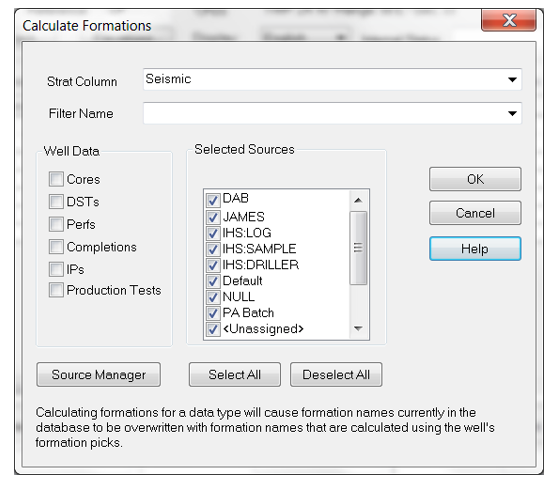Click the sources list scroll-up arrow
Screen dimensions: 556x481
(358, 200)
